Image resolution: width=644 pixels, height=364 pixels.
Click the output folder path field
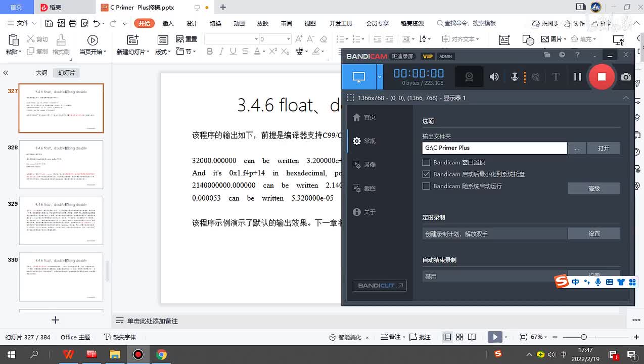494,148
